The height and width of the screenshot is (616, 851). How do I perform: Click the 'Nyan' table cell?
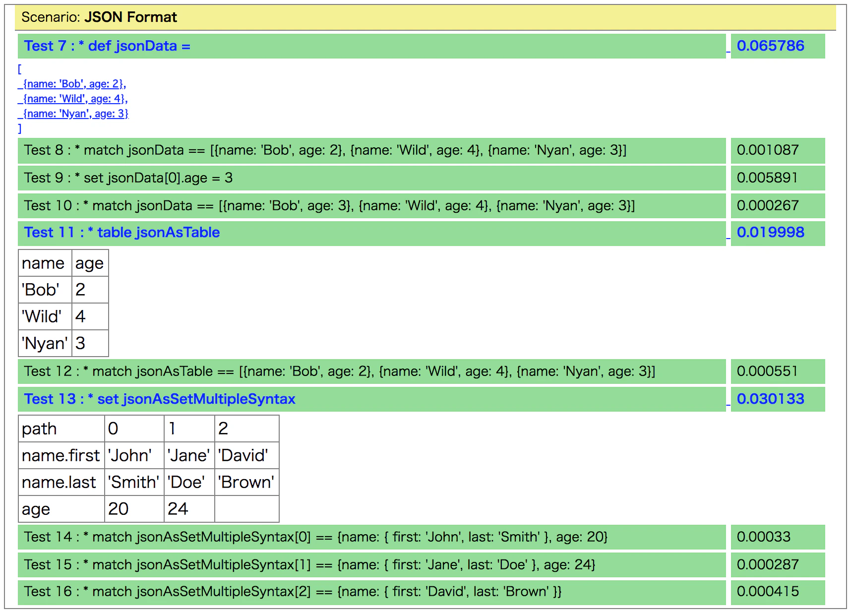(45, 343)
